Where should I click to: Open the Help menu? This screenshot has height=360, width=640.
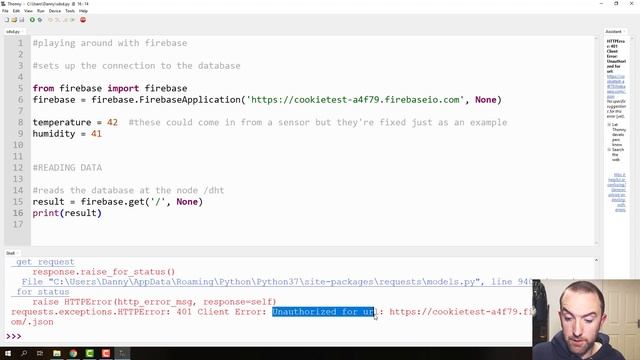tap(83, 11)
